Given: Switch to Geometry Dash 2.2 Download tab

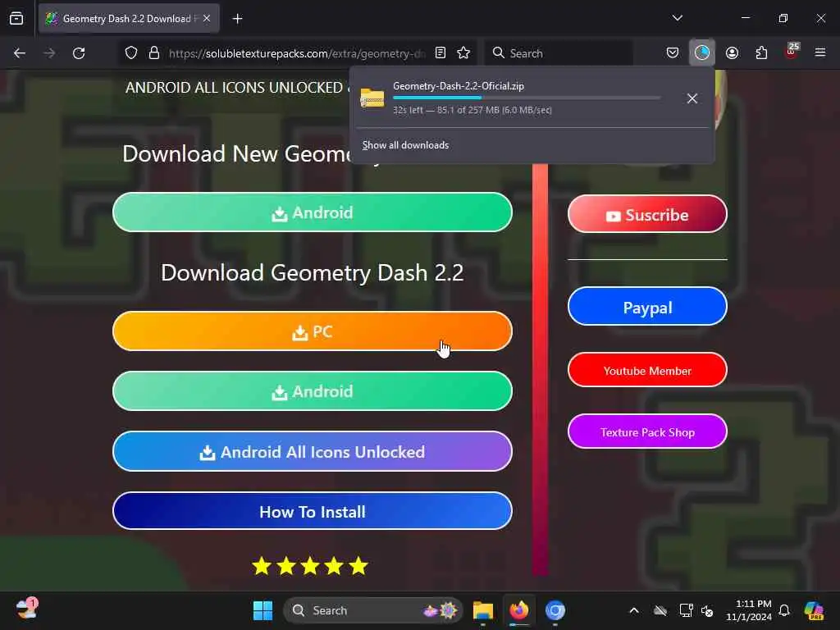Looking at the screenshot, I should (x=129, y=18).
